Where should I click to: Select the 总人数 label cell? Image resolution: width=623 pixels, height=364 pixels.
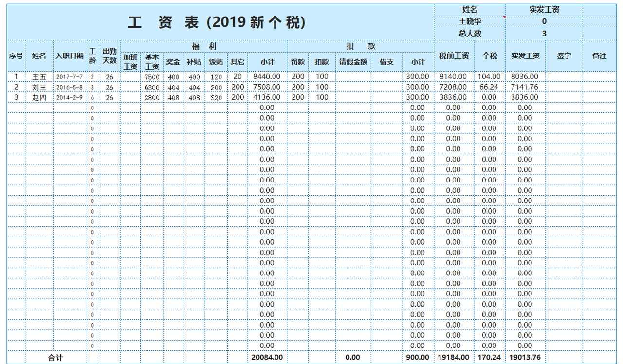tap(470, 34)
